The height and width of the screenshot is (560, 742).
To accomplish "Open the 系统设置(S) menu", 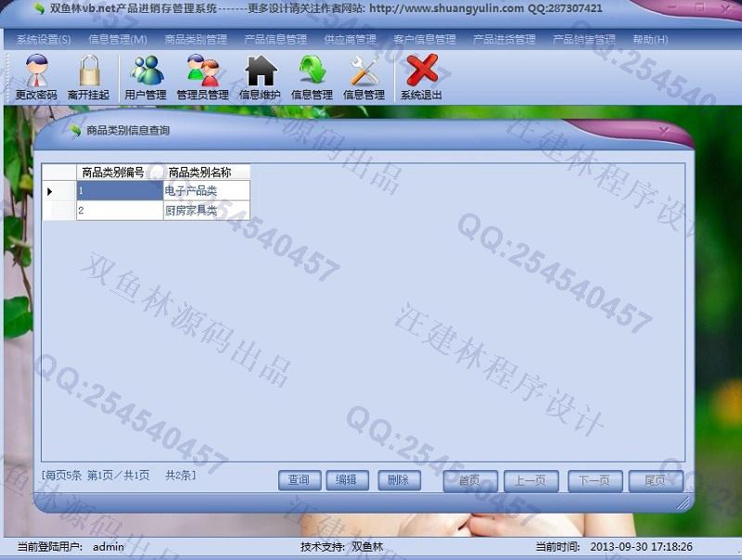I will (44, 39).
